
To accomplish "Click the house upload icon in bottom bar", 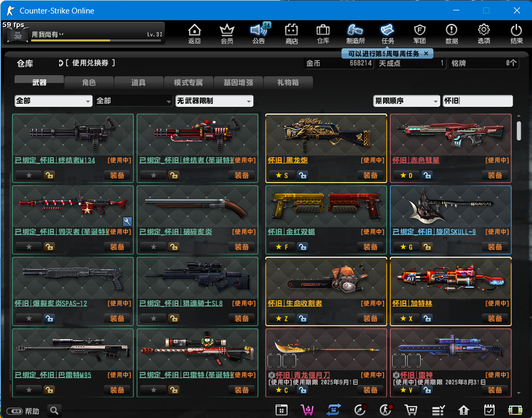I will point(463,411).
